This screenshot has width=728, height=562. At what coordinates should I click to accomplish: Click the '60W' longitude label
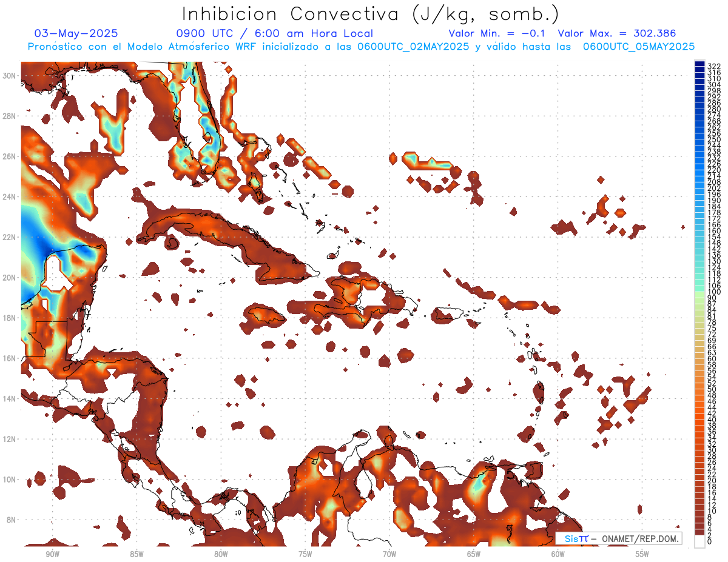(x=558, y=554)
